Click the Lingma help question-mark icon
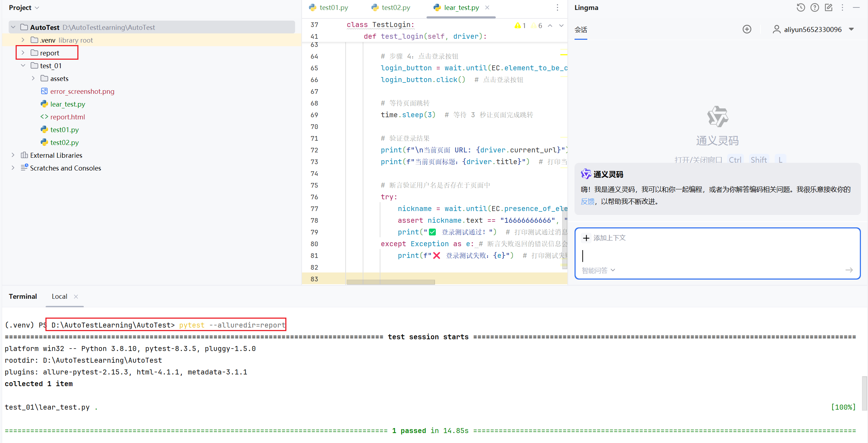 click(814, 7)
